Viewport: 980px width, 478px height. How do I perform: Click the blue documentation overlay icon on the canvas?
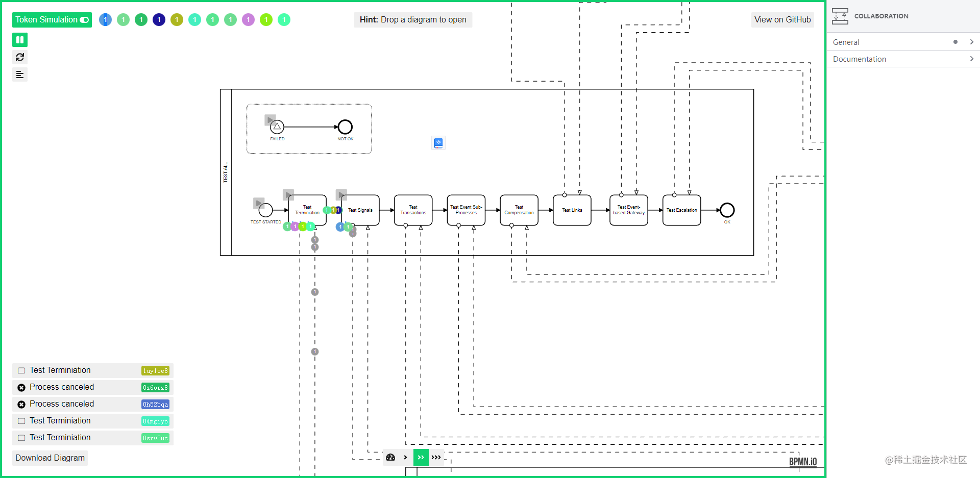click(x=438, y=143)
